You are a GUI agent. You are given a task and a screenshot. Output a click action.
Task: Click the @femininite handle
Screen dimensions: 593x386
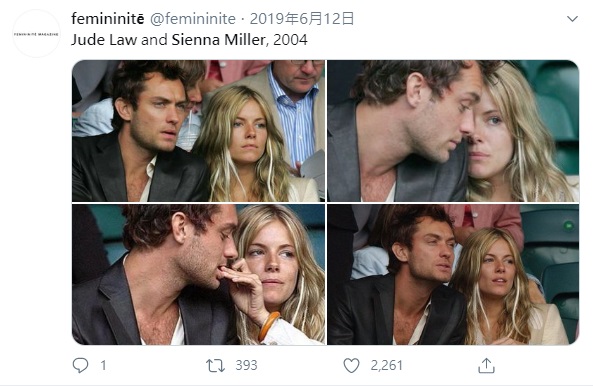pos(193,19)
